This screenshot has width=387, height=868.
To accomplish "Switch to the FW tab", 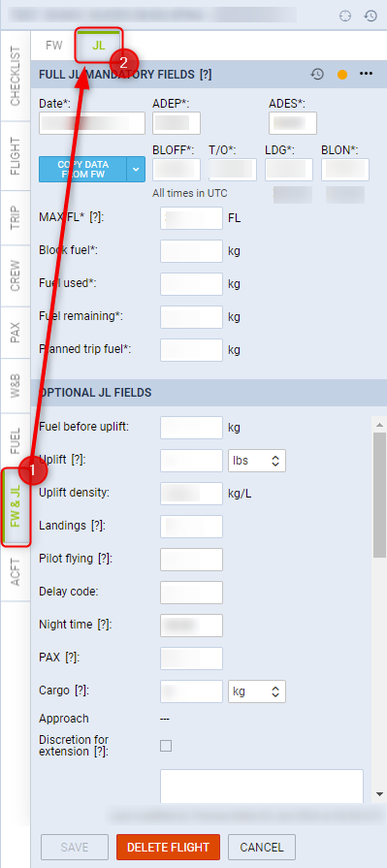I will coord(54,46).
